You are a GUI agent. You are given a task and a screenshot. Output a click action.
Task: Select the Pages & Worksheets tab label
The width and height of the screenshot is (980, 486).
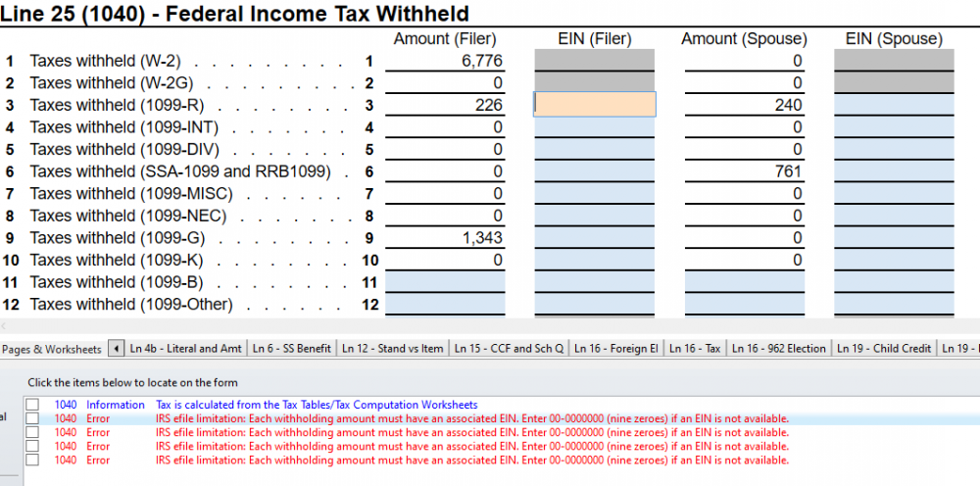point(52,349)
